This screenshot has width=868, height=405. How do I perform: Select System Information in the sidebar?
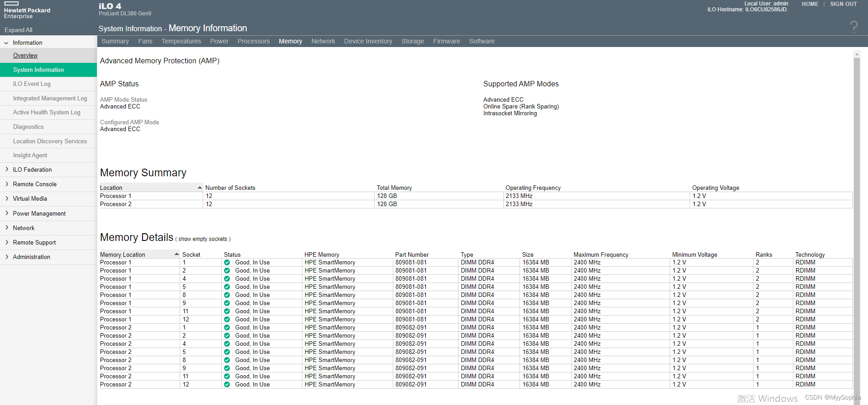tap(48, 70)
